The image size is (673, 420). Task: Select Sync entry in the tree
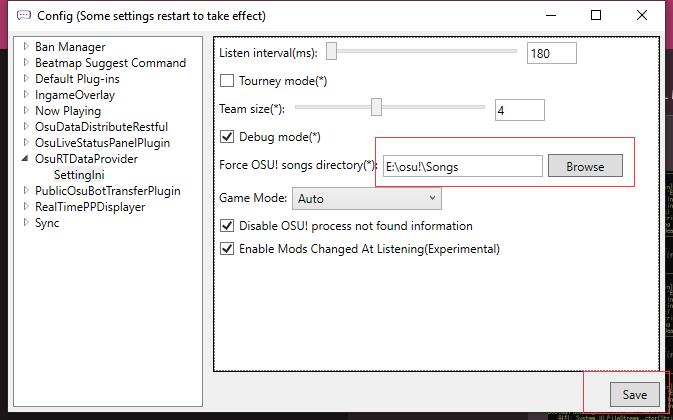(x=47, y=223)
